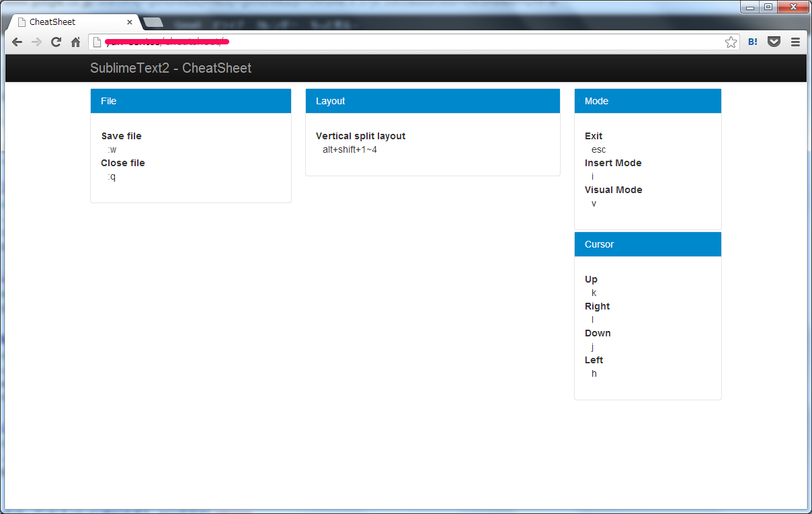Click the esc shortcut text
Screen dimensions: 812x514
[x=598, y=149]
